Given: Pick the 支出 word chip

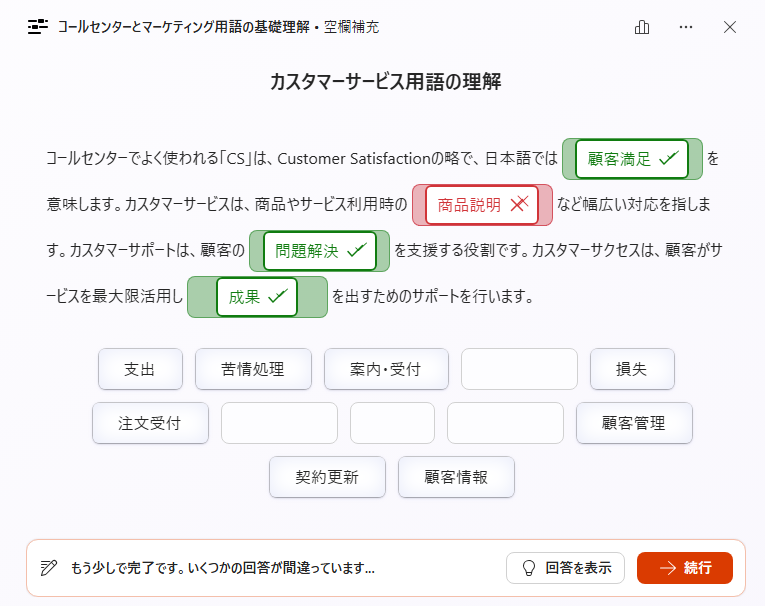Looking at the screenshot, I should (x=140, y=369).
